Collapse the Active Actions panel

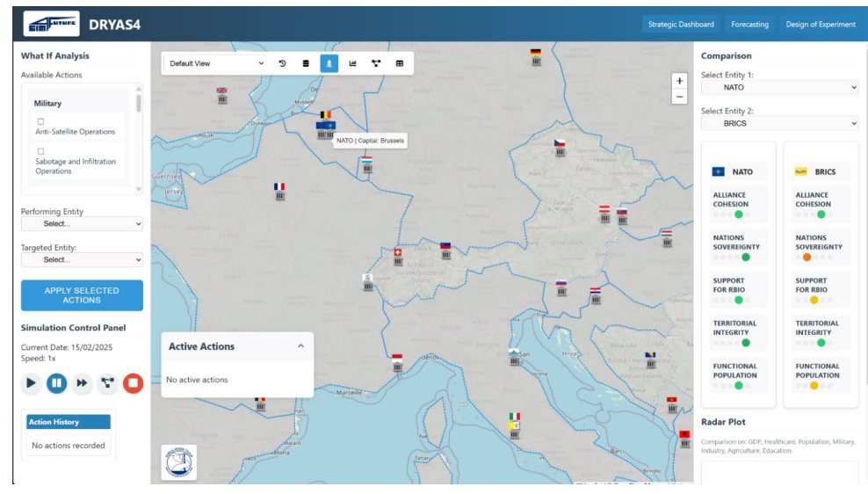(300, 346)
